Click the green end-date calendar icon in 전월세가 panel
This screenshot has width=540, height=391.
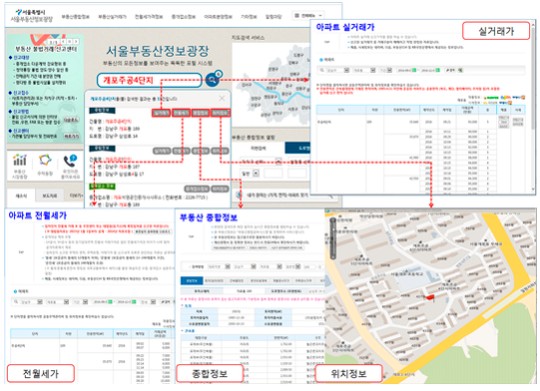[x=135, y=302]
